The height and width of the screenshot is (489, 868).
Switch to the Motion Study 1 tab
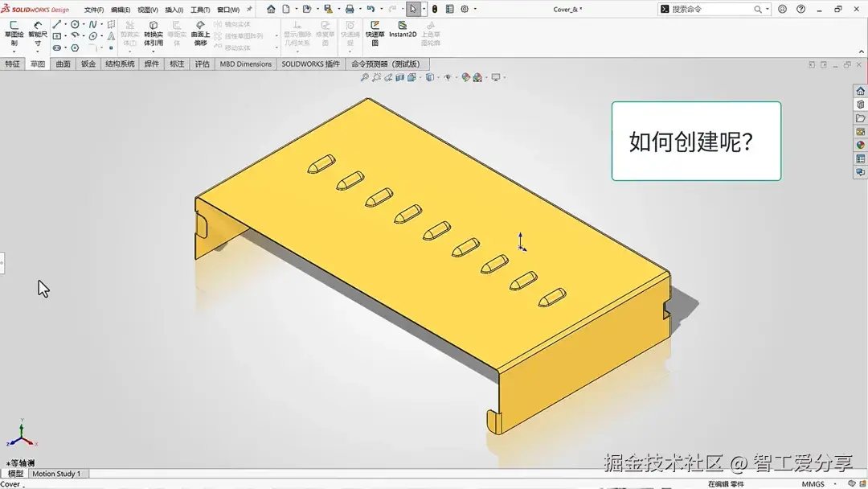(56, 474)
